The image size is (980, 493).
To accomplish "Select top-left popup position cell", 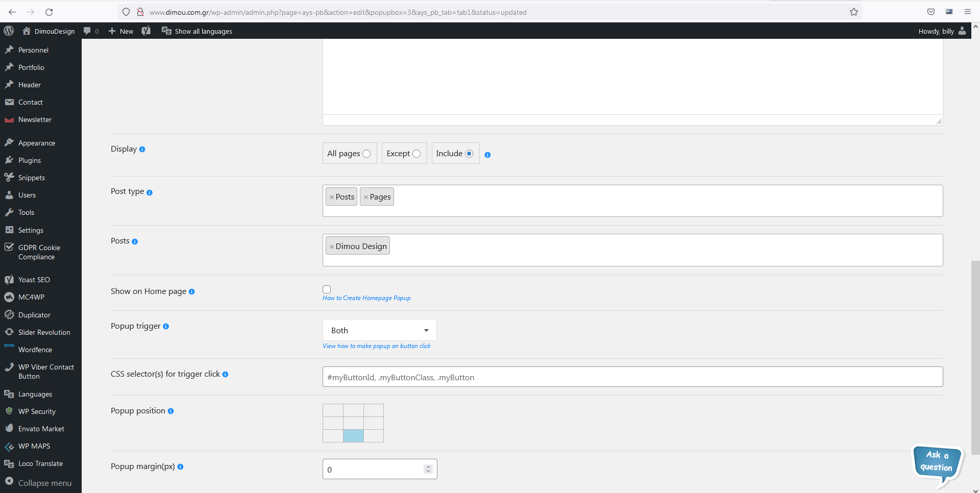I will (x=333, y=410).
